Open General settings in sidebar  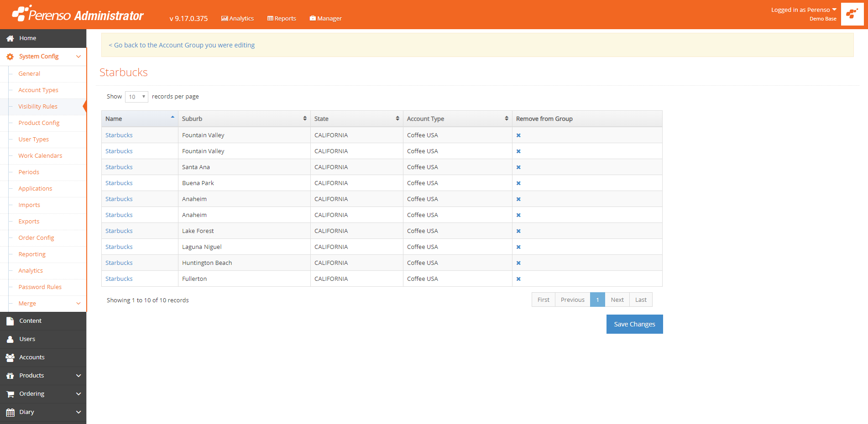[x=29, y=74]
